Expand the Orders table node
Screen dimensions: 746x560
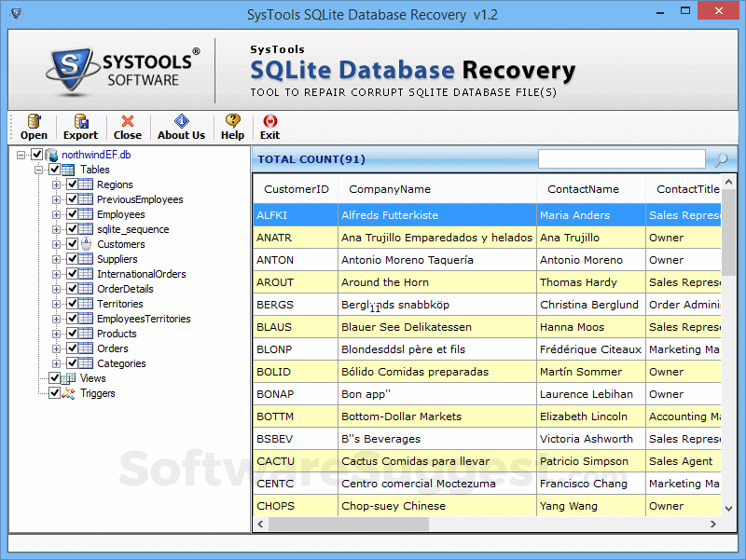point(57,348)
